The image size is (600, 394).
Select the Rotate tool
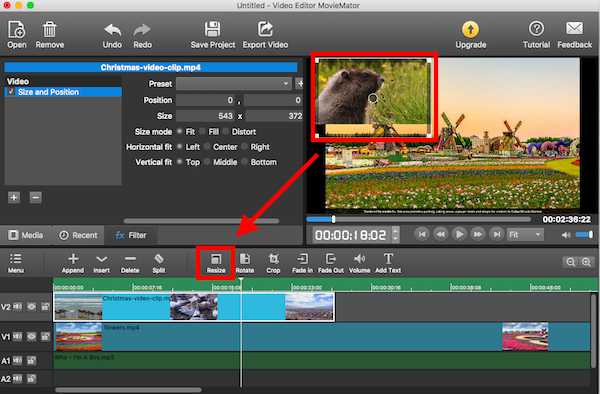tap(245, 263)
